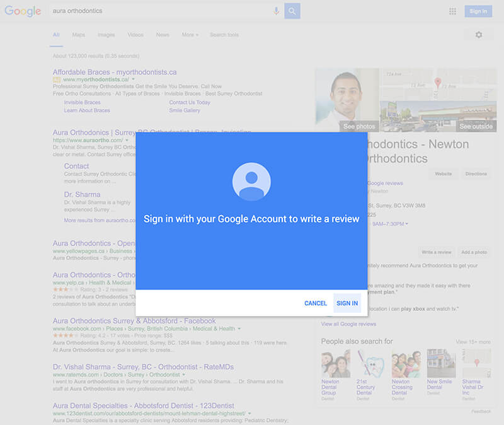Click View all Google reviews
The image size is (504, 425).
[348, 324]
